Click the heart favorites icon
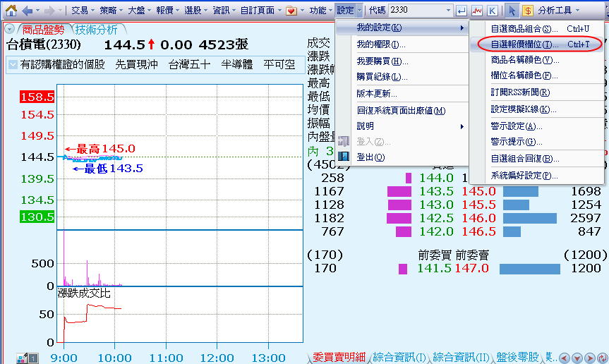Viewport: 609px width, 364px height. tap(290, 11)
